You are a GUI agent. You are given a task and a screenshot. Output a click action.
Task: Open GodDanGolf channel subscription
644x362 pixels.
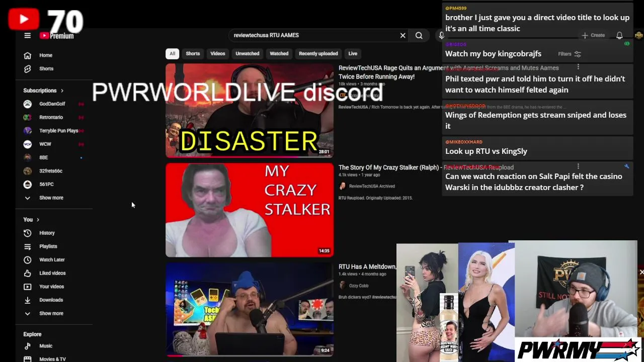click(x=53, y=104)
